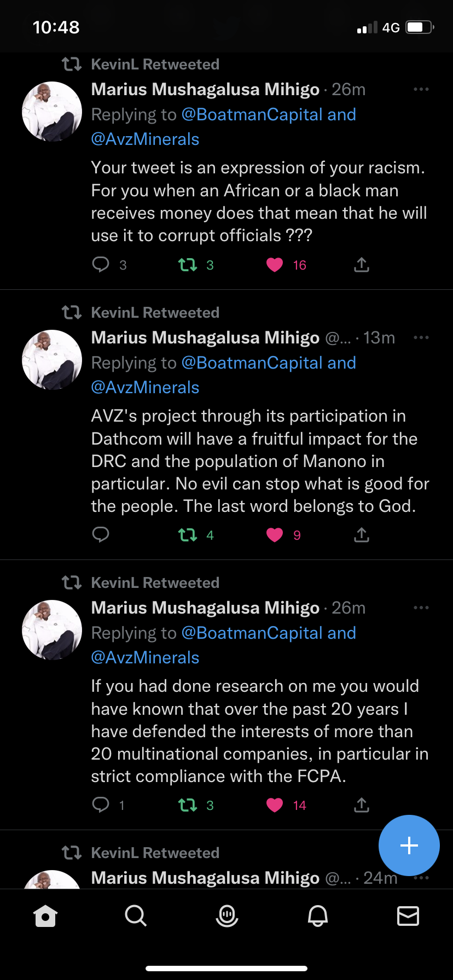Viewport: 453px width, 980px height.
Task: Undo retweet on the Dathcom tweet
Action: point(188,535)
